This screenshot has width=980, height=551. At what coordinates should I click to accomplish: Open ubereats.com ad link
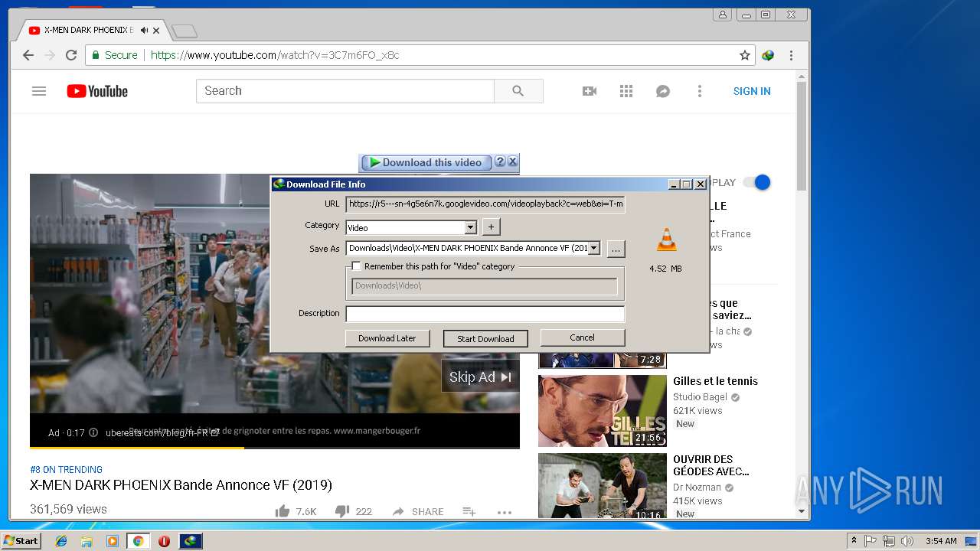162,432
